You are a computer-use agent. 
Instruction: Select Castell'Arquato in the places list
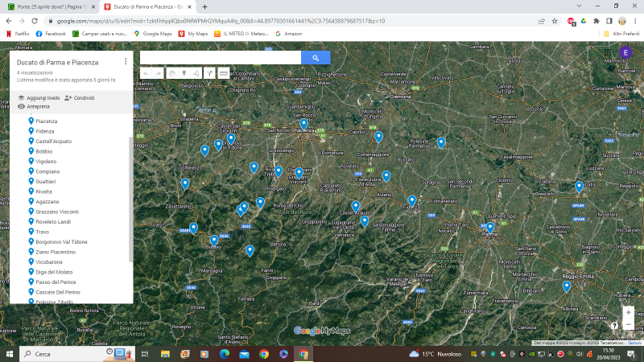pyautogui.click(x=55, y=141)
